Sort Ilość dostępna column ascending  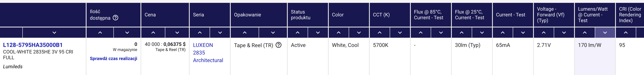click(x=100, y=33)
